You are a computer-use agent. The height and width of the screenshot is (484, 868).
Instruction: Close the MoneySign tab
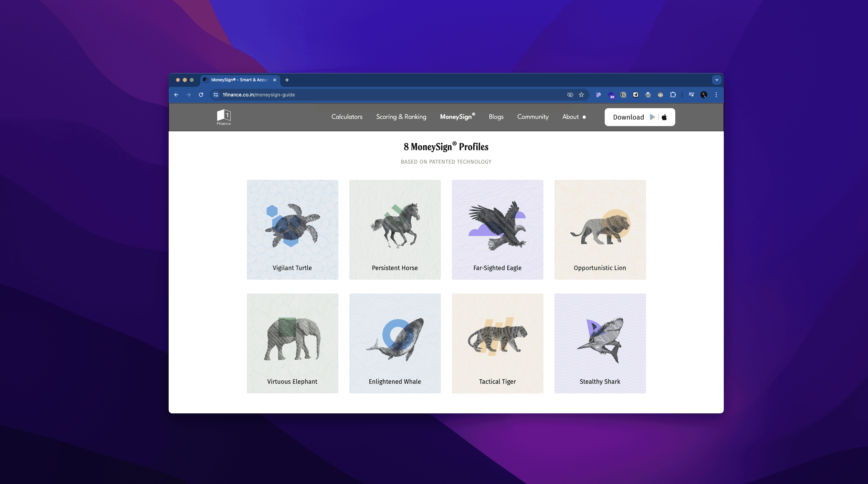tap(275, 80)
